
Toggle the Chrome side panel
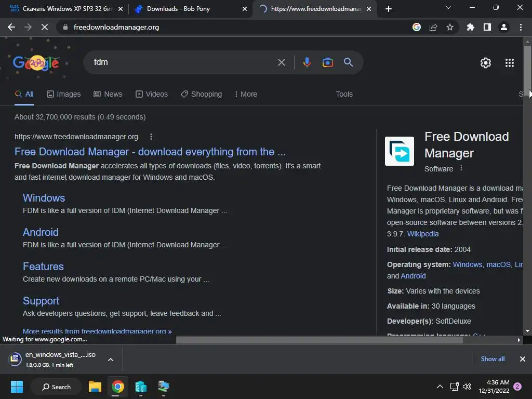[x=487, y=27]
